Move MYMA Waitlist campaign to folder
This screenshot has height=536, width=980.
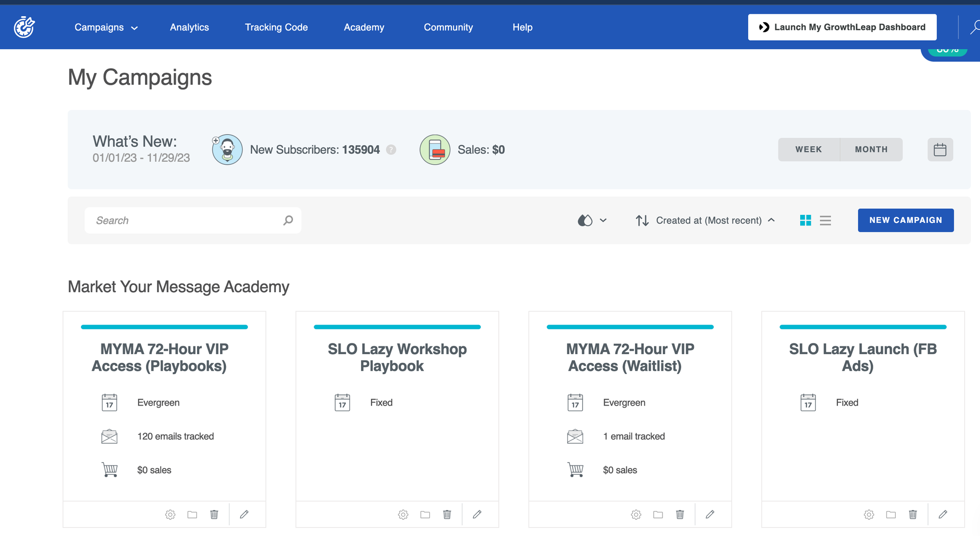click(x=658, y=514)
